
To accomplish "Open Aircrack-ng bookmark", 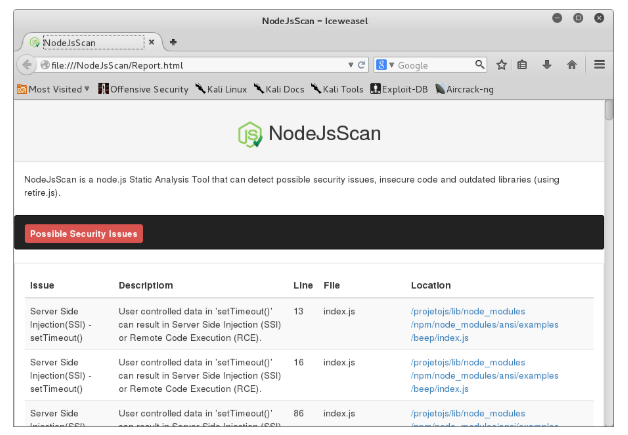I will 465,89.
